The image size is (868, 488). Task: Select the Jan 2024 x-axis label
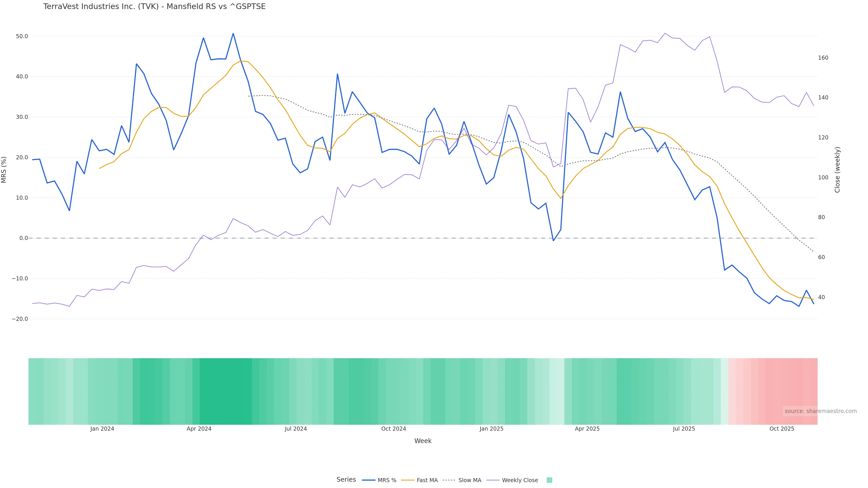(102, 429)
